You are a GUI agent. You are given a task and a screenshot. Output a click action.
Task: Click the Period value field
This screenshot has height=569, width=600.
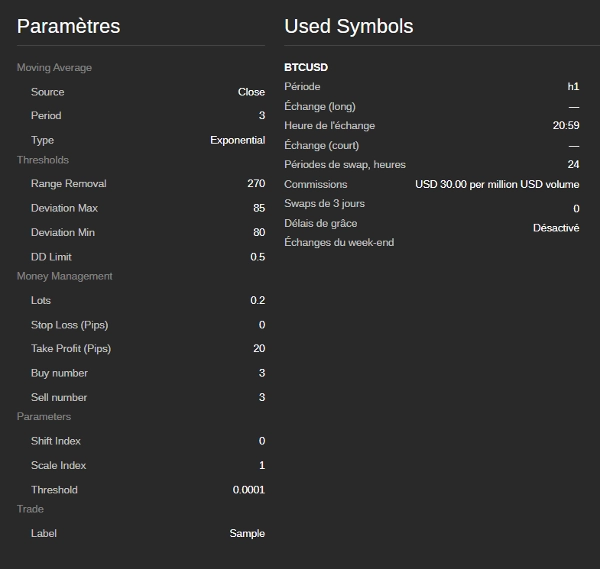coord(261,116)
